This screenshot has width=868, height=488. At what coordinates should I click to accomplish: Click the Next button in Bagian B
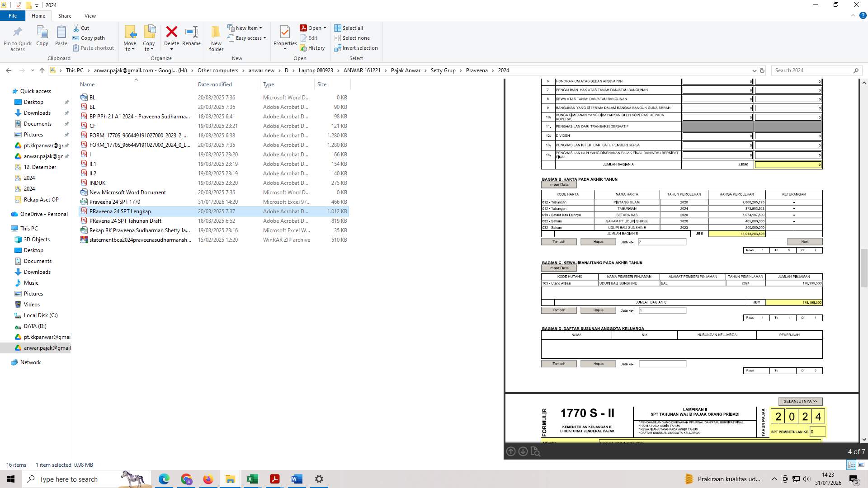click(805, 241)
